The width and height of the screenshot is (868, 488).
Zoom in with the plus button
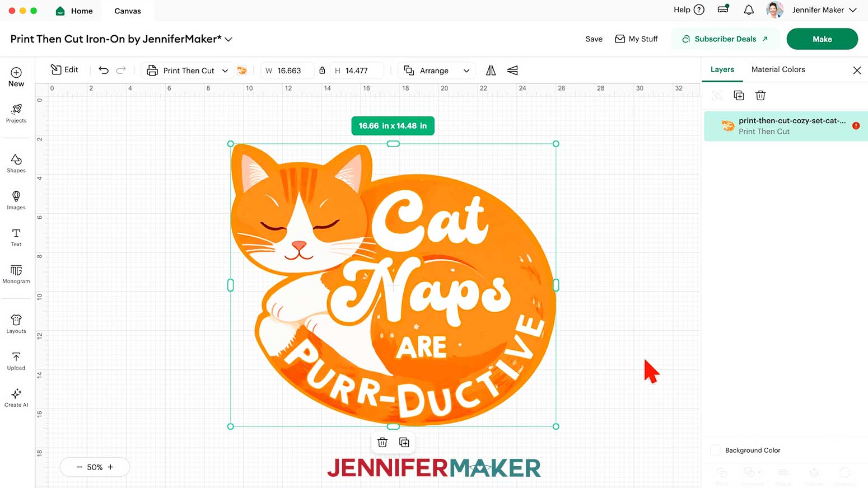pos(110,467)
